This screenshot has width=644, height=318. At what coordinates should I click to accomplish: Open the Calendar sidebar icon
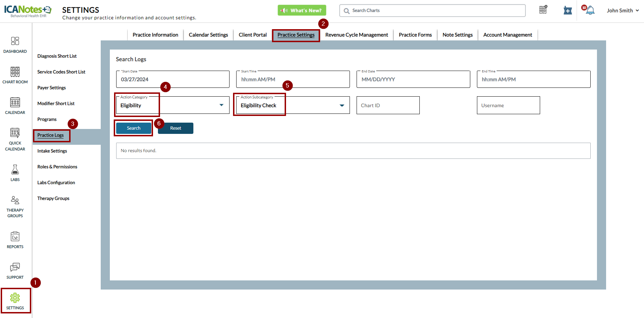click(x=15, y=103)
